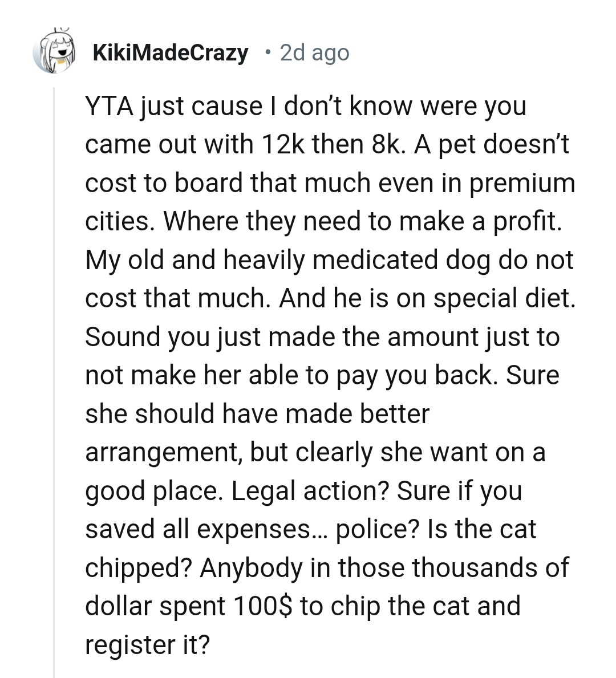Click the words "pay you back"
Screen dimensions: 616x678
pyautogui.click(x=419, y=376)
